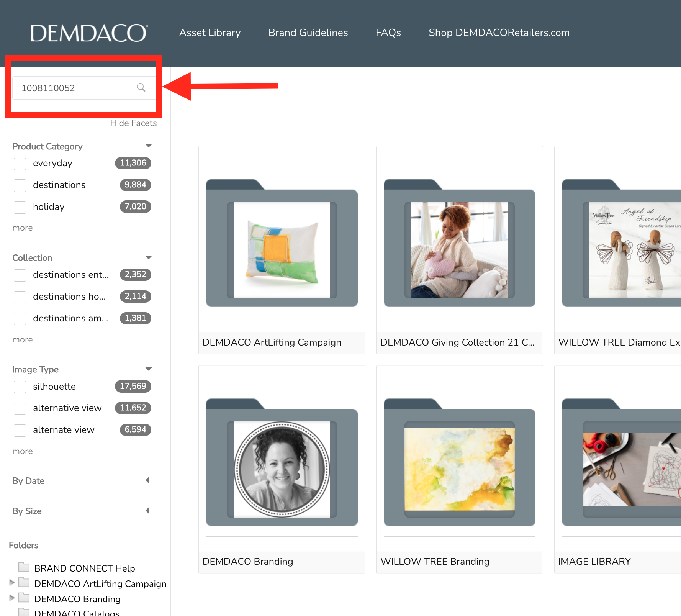Image resolution: width=681 pixels, height=616 pixels.
Task: Click the Product Category heading
Action: click(x=47, y=146)
